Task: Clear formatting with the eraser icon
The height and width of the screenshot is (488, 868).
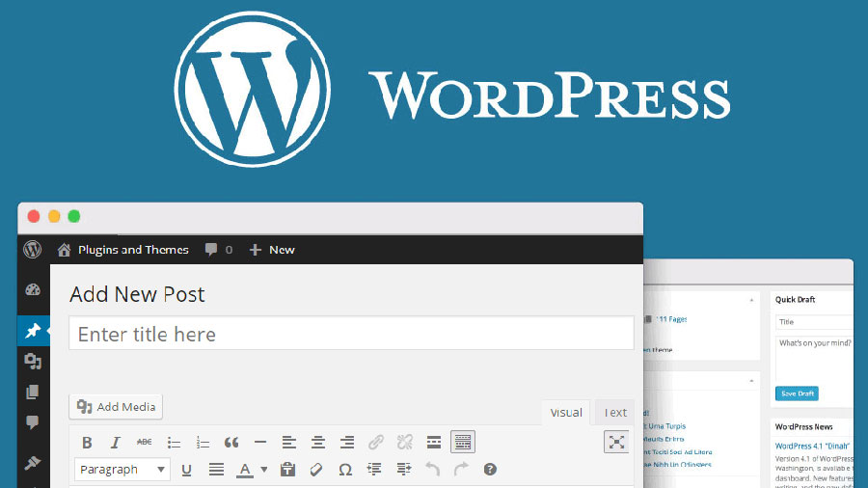Action: coord(316,470)
